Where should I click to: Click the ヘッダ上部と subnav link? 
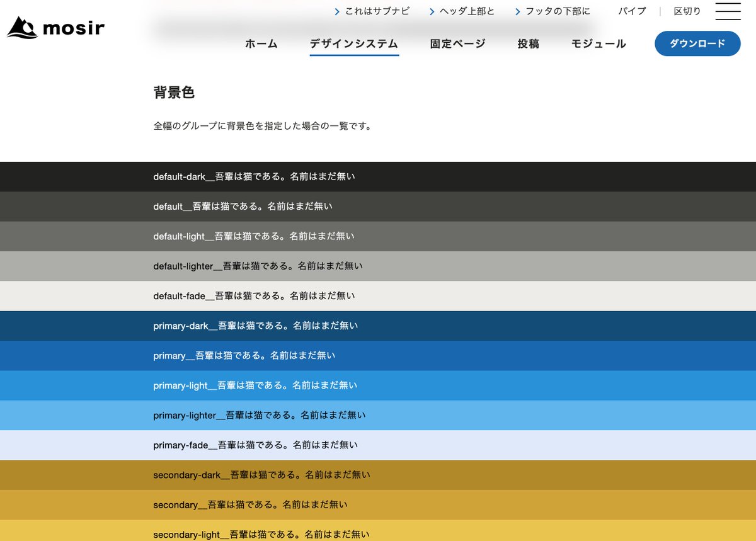pyautogui.click(x=467, y=11)
